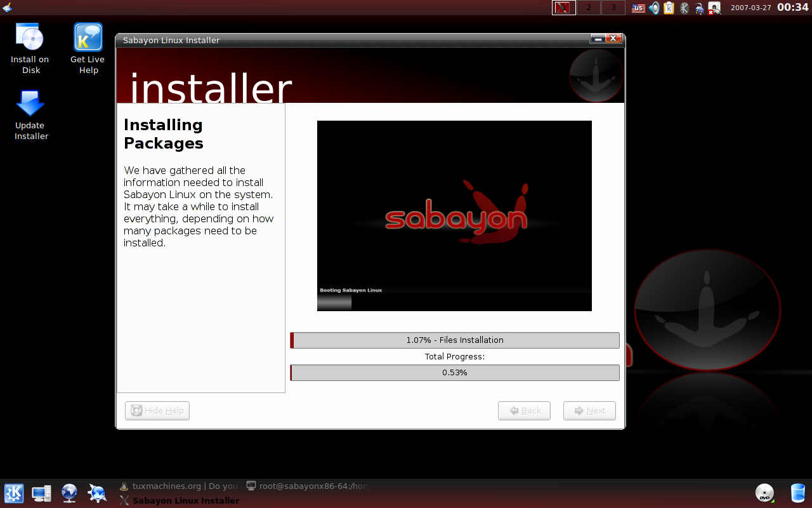Open the KDE K menu launcher
Viewport: 812px width, 508px height.
click(14, 493)
